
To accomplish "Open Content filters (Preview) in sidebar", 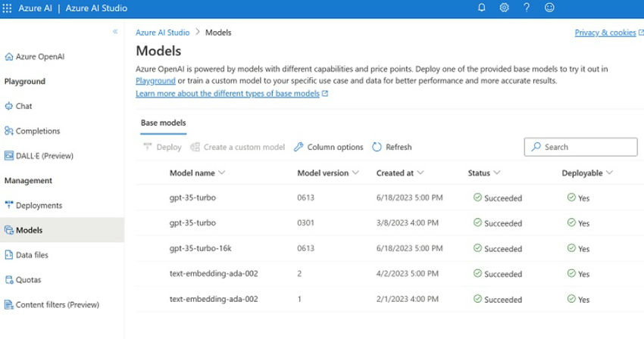I will point(58,304).
